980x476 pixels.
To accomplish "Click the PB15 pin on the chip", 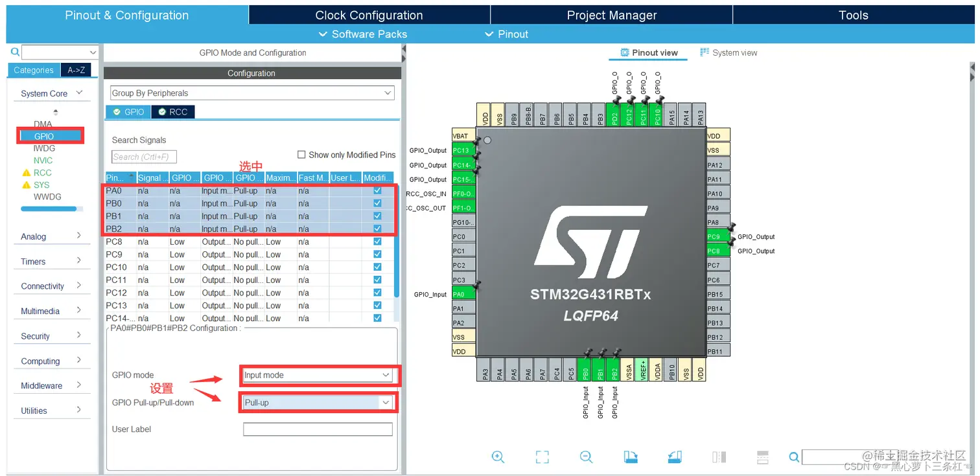I will (x=718, y=294).
